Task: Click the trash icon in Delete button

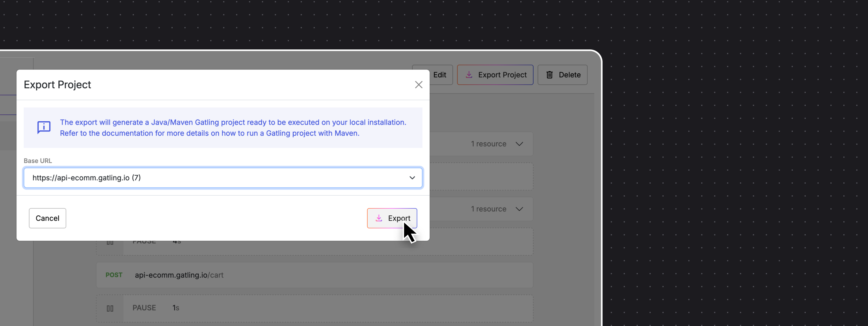Action: [x=549, y=74]
